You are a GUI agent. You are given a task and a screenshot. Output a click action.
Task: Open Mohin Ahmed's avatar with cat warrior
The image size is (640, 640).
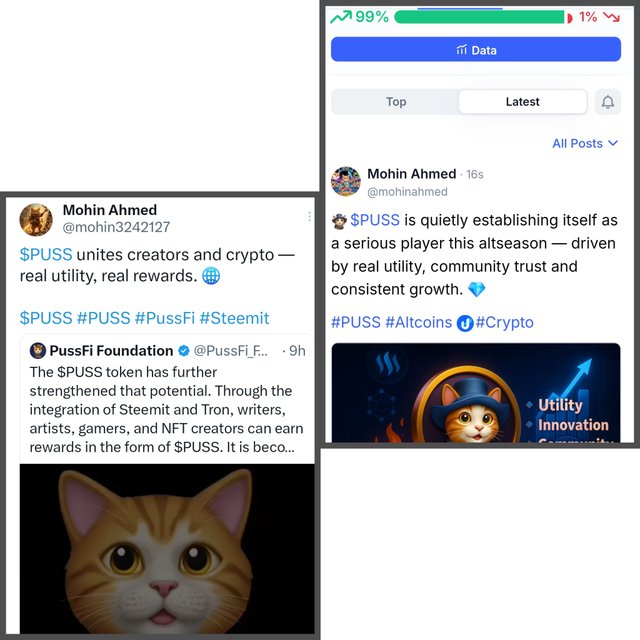tap(36, 220)
